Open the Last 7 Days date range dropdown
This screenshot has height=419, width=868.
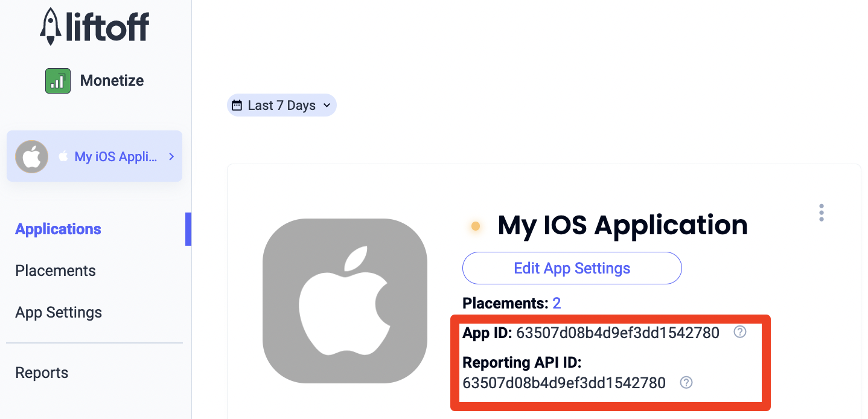pyautogui.click(x=282, y=105)
